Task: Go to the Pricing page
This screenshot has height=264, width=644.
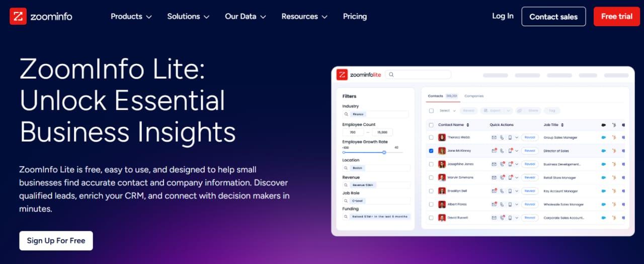Action: [x=355, y=16]
